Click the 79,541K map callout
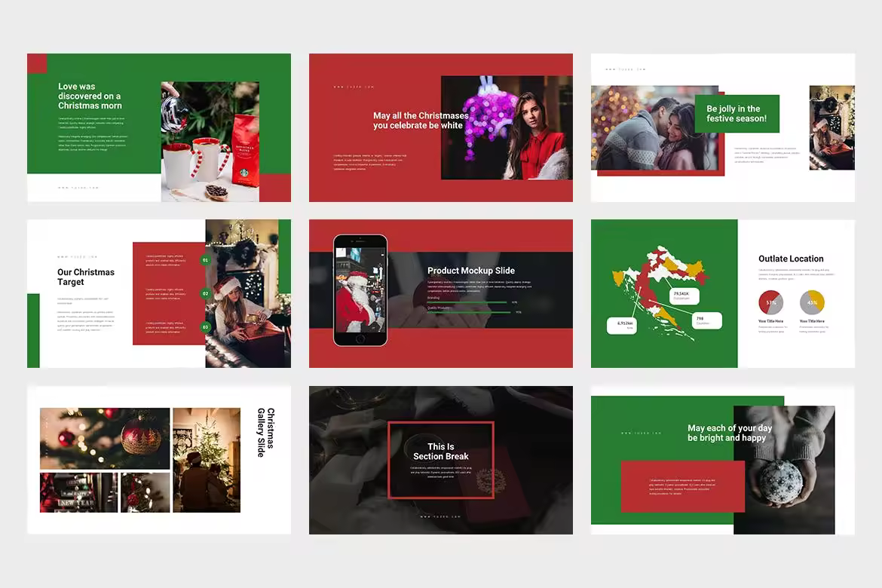Screen dimensions: 882x588 tap(684, 296)
